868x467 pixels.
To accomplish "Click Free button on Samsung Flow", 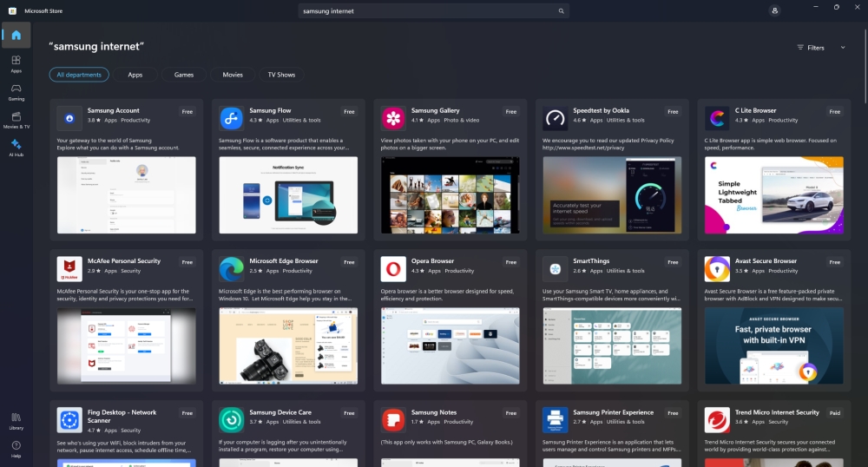I will [x=349, y=112].
